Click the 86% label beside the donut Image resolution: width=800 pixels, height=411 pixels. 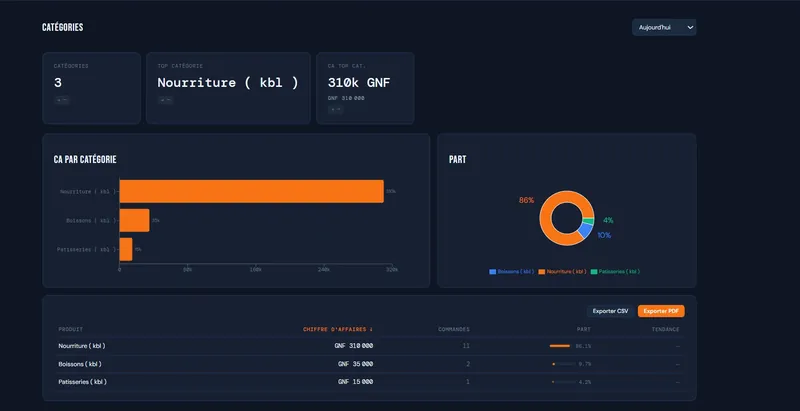tap(527, 200)
